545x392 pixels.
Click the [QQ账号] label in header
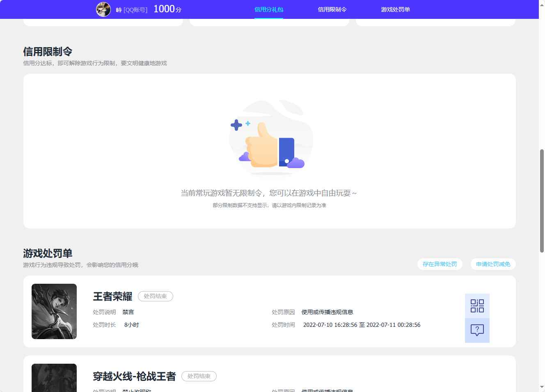tap(135, 10)
